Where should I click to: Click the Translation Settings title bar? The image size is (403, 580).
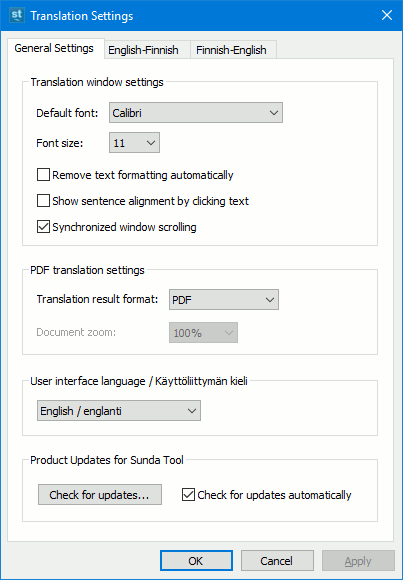point(200,16)
